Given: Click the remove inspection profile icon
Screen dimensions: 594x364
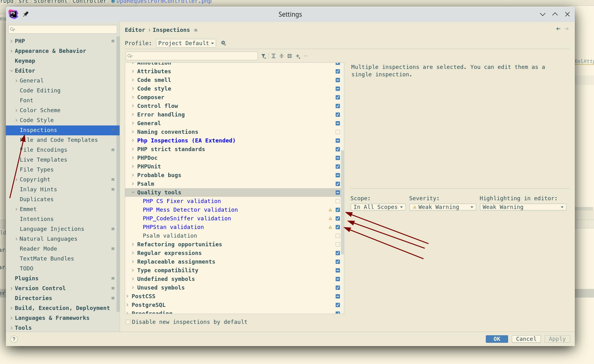Looking at the screenshot, I should (x=306, y=56).
